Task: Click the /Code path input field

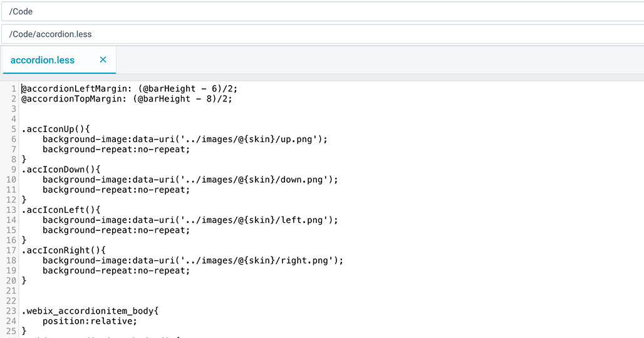Action: click(322, 11)
